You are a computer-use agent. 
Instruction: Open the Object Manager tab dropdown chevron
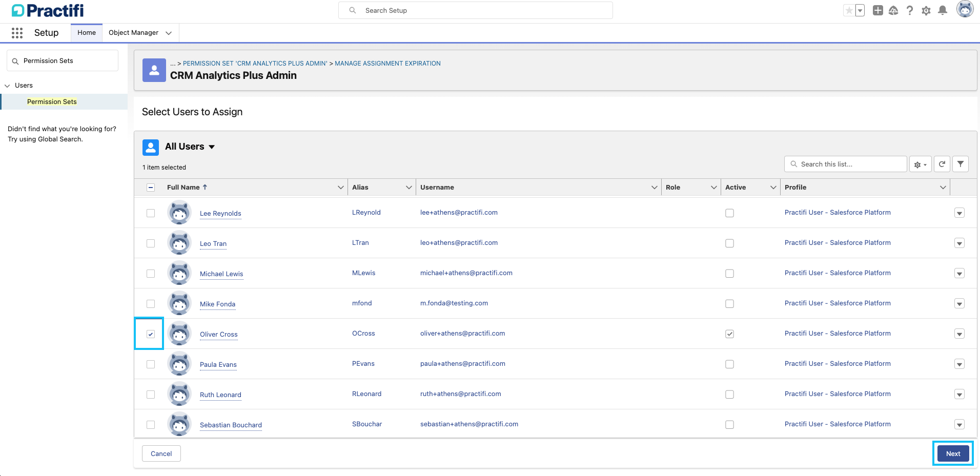(x=169, y=33)
